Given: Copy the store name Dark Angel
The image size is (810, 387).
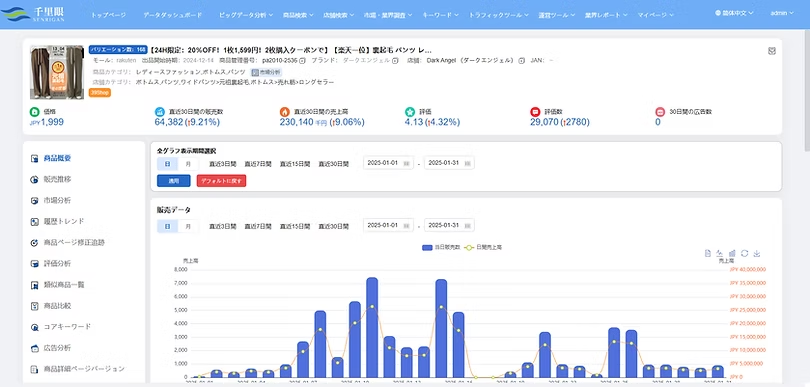Looking at the screenshot, I should point(522,60).
